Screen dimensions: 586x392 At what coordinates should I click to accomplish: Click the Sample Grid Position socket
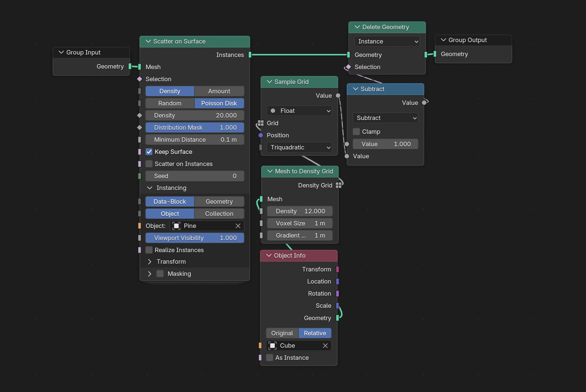click(x=261, y=135)
